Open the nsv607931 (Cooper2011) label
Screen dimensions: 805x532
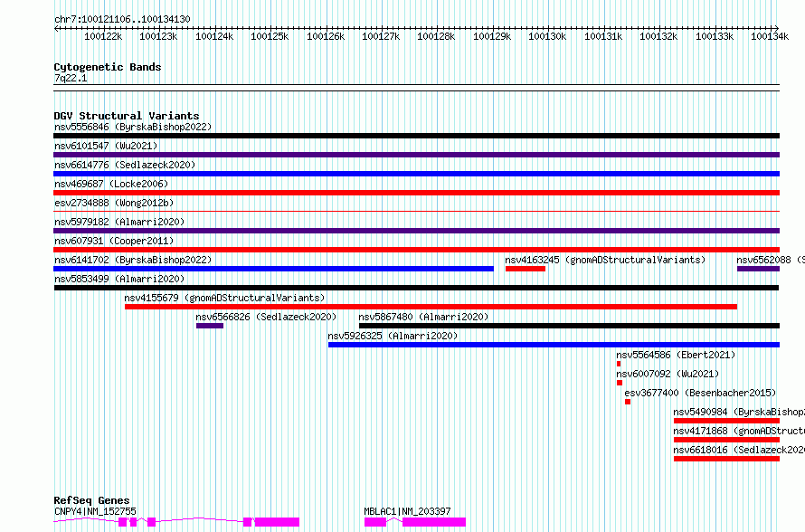[x=114, y=241]
